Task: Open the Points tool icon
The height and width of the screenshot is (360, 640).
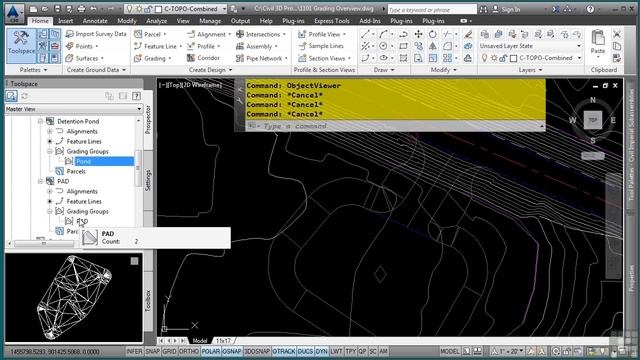Action: [x=69, y=46]
